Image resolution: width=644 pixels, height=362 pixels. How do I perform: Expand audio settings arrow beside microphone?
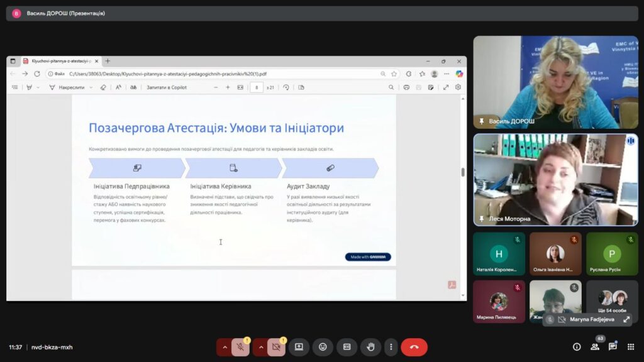pyautogui.click(x=223, y=347)
